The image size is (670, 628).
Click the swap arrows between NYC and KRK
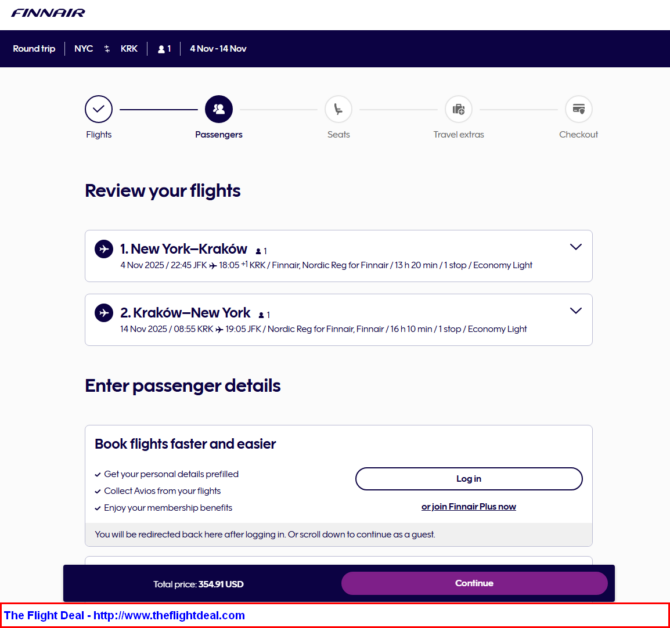(x=107, y=49)
